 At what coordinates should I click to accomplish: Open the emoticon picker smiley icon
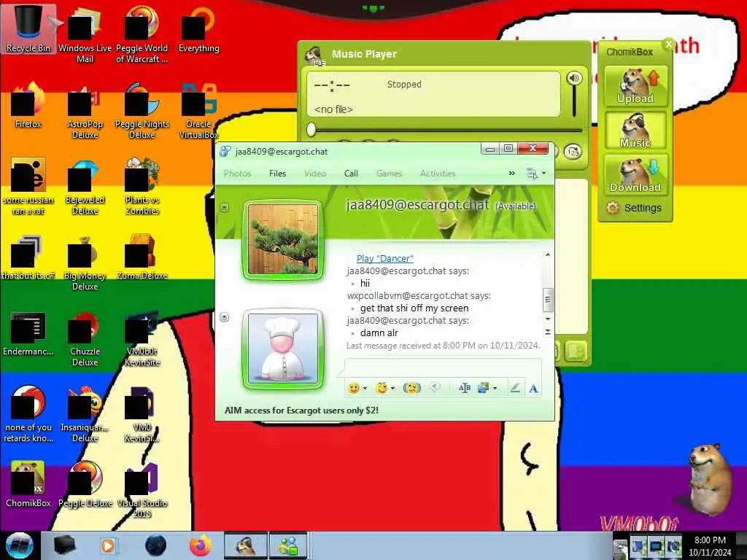coord(354,388)
